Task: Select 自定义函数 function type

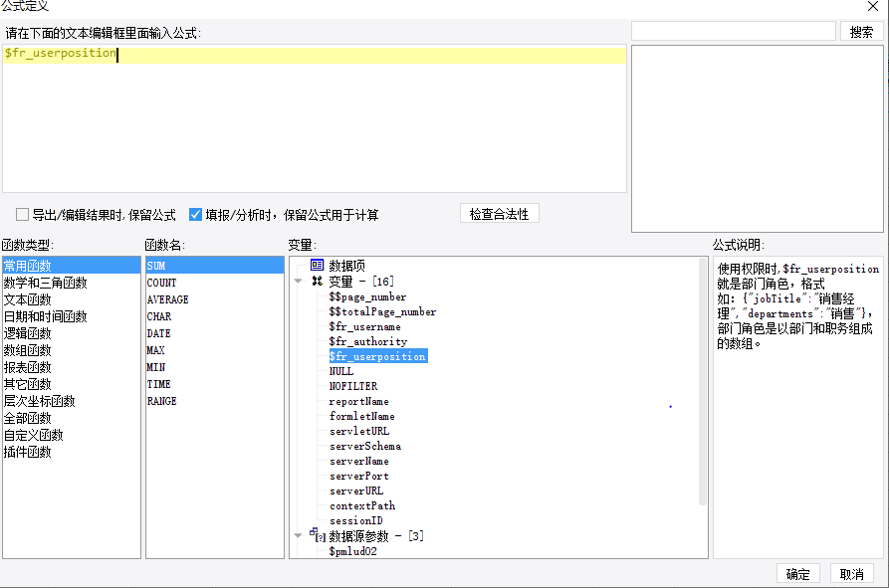Action: point(72,435)
